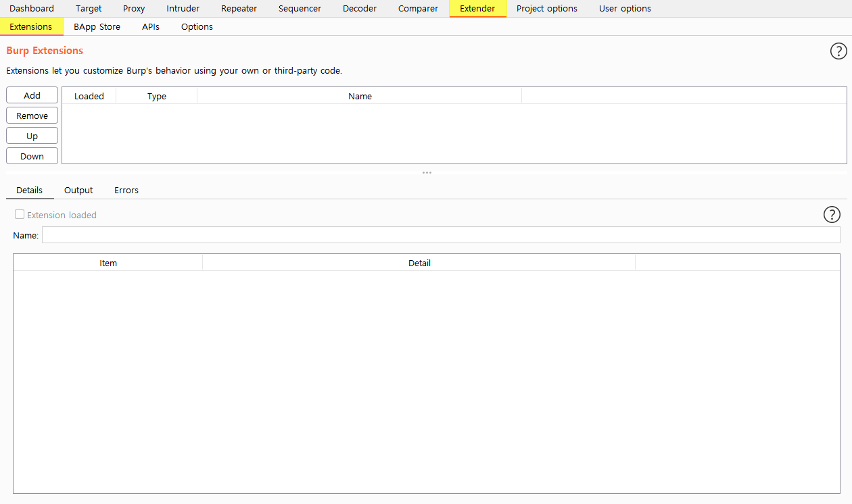Click the panel splitter dots handle
The height and width of the screenshot is (504, 852).
click(x=427, y=172)
